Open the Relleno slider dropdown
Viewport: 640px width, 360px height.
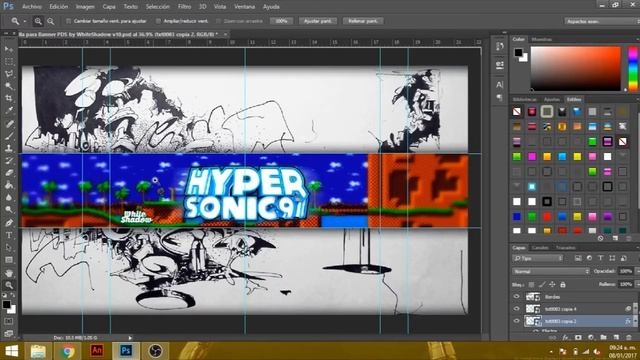638,284
